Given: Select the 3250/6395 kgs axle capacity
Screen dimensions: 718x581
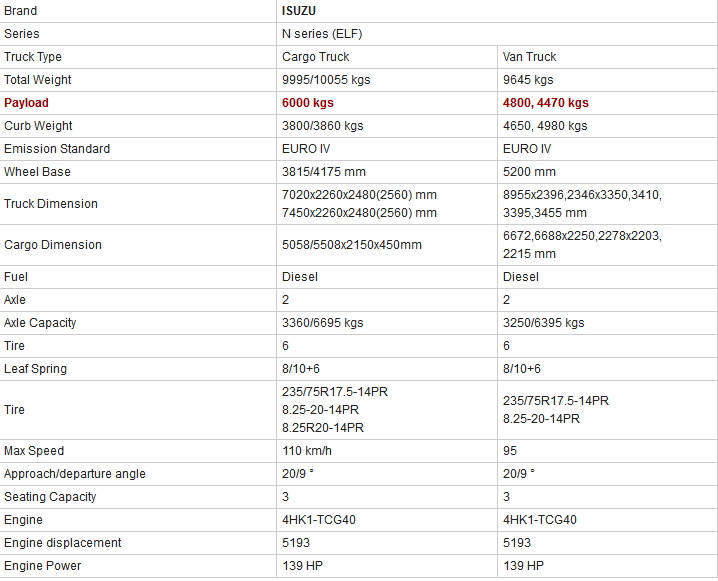Looking at the screenshot, I should tap(544, 323).
